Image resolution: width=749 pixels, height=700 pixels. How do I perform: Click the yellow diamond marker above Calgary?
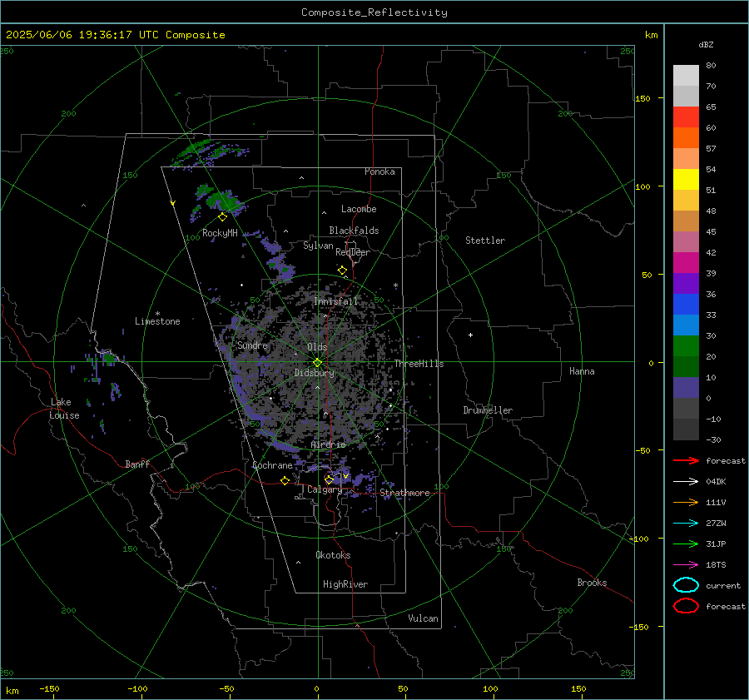329,479
